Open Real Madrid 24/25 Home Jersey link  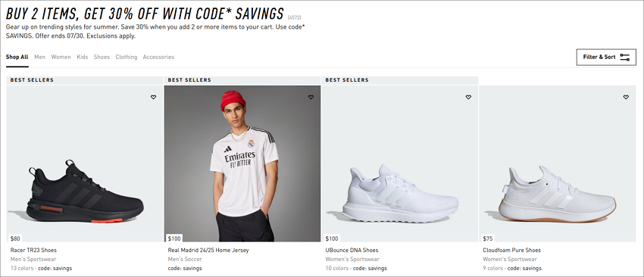click(x=208, y=250)
